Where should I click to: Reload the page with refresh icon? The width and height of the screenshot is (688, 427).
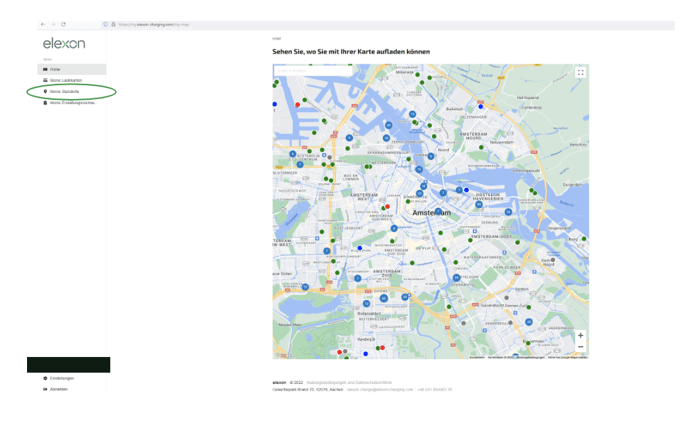(x=63, y=25)
